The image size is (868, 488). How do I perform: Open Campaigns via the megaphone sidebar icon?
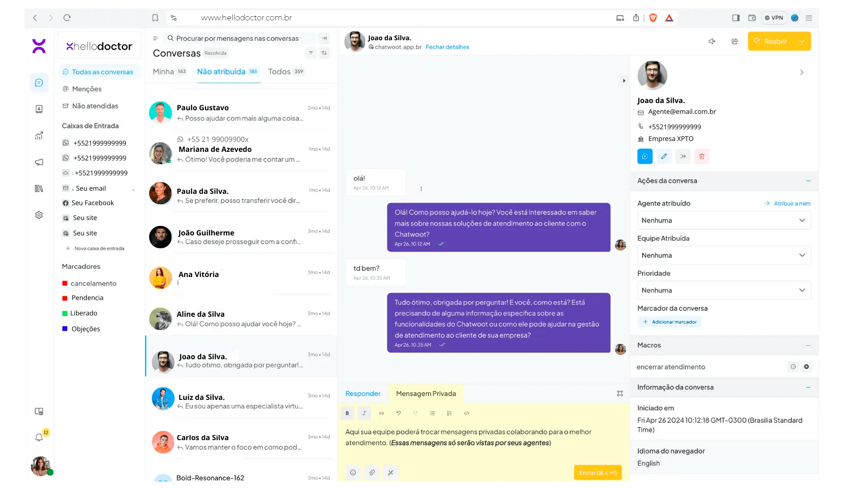click(x=39, y=162)
